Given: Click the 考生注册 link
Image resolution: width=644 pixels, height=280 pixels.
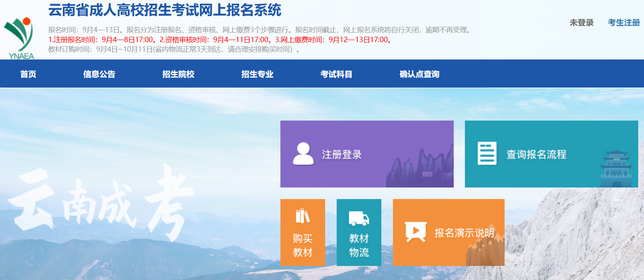Looking at the screenshot, I should point(624,23).
